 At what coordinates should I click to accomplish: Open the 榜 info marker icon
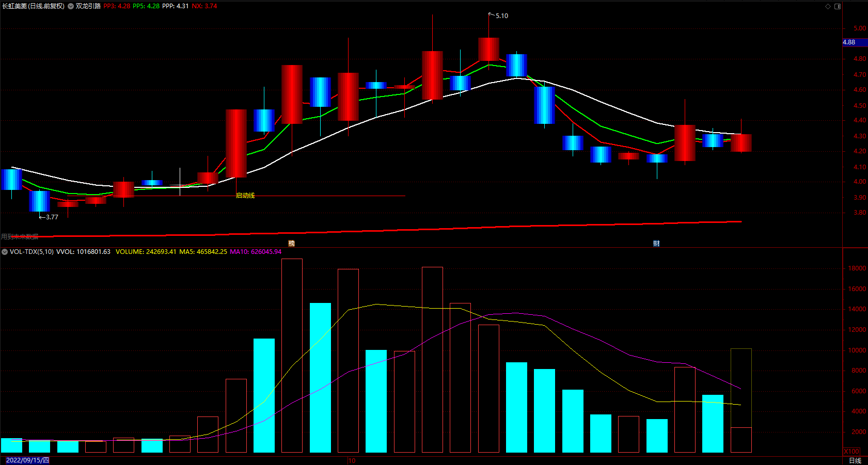point(291,244)
